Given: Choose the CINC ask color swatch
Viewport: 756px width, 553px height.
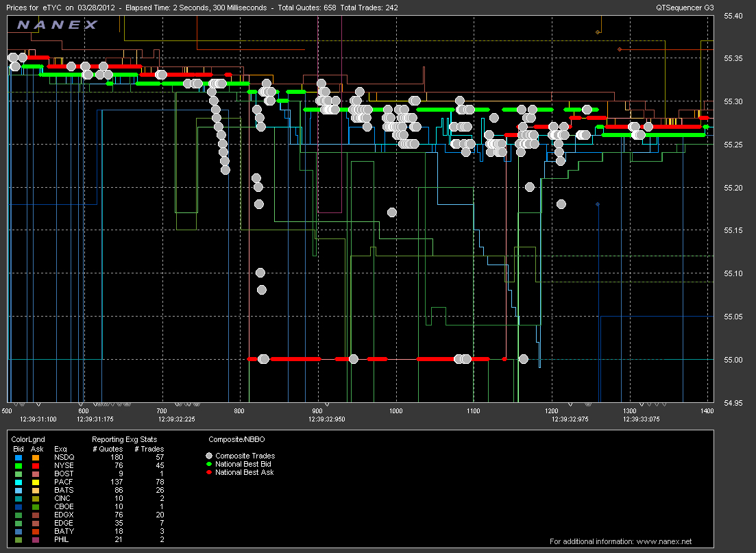Looking at the screenshot, I should pyautogui.click(x=36, y=498).
